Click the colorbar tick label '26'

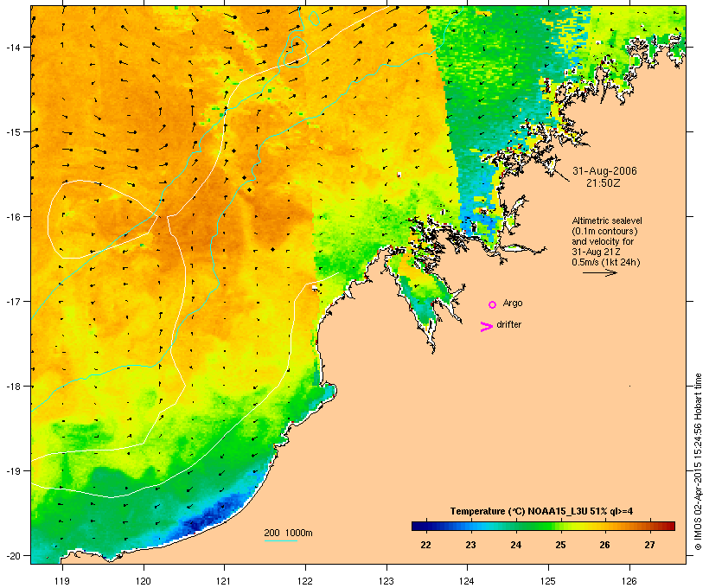tap(604, 545)
